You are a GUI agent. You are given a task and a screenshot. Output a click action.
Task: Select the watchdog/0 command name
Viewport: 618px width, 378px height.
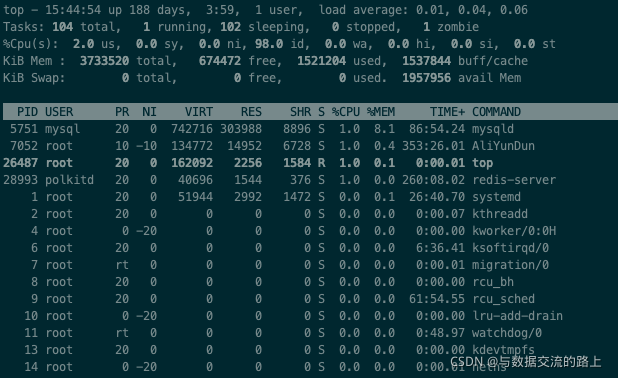coord(507,333)
